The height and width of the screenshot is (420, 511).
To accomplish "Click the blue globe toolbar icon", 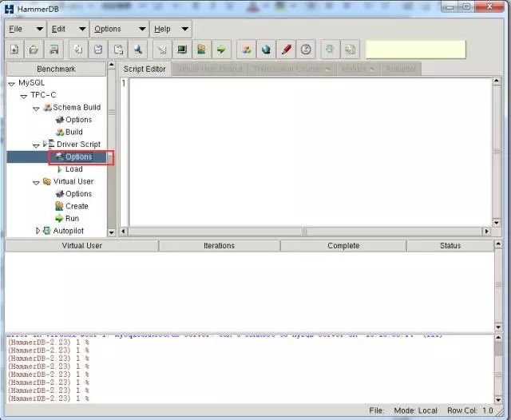I will click(x=266, y=50).
